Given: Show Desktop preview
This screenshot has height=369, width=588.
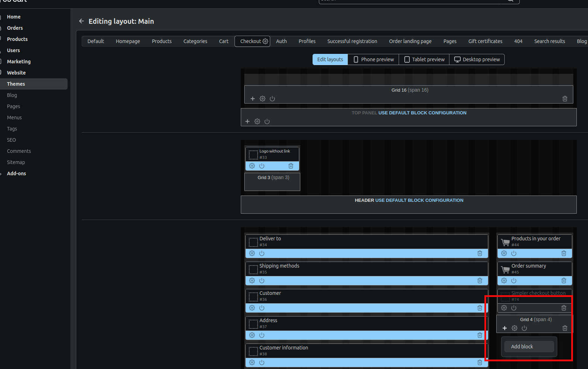Looking at the screenshot, I should (477, 59).
